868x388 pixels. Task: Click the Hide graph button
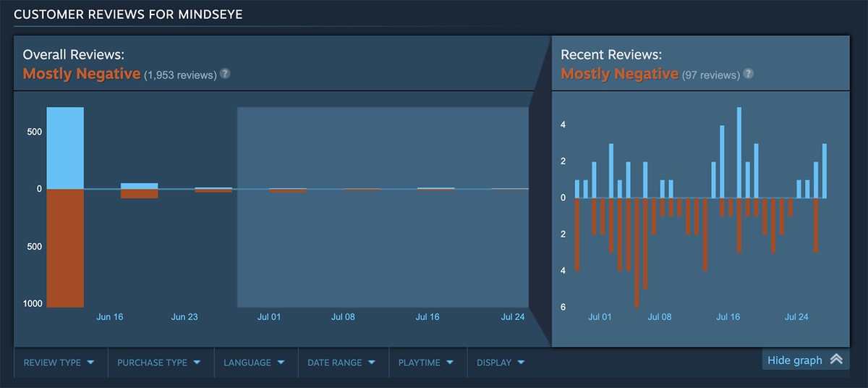pyautogui.click(x=805, y=360)
